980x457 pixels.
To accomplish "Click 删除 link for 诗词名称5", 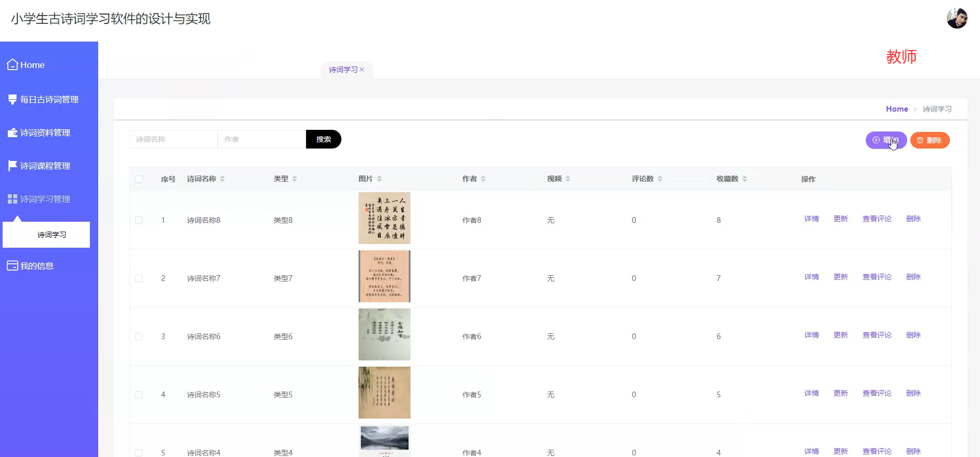I will pyautogui.click(x=913, y=393).
